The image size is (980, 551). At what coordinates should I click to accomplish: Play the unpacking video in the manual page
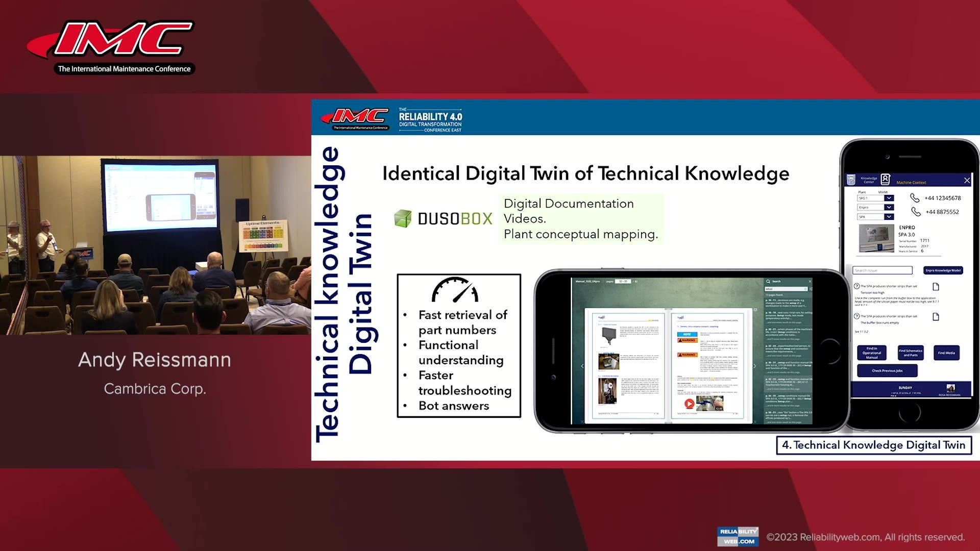690,404
